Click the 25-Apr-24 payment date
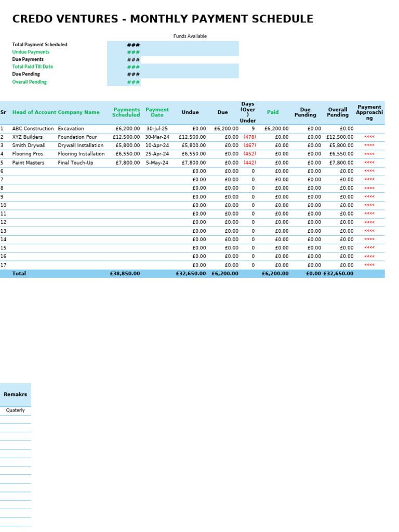The height and width of the screenshot is (532, 399). click(157, 154)
